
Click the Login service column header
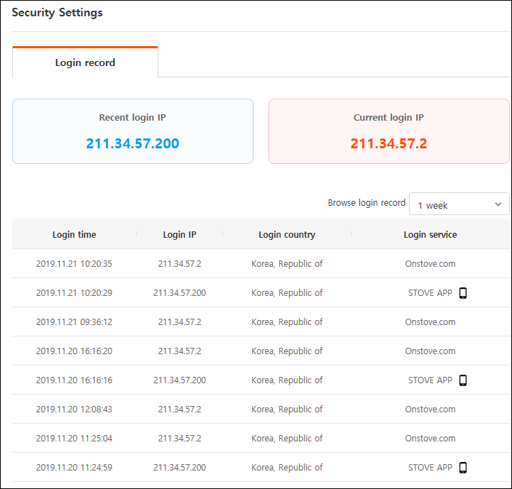[x=430, y=235]
